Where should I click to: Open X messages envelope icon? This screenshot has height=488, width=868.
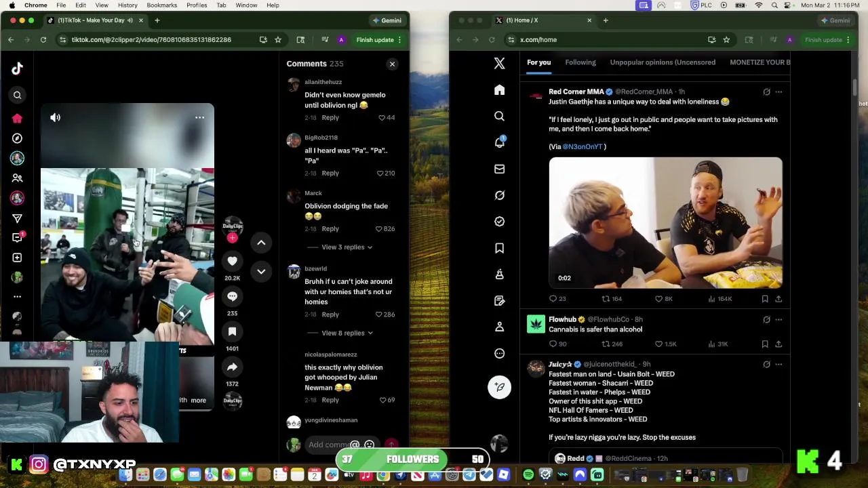[499, 169]
